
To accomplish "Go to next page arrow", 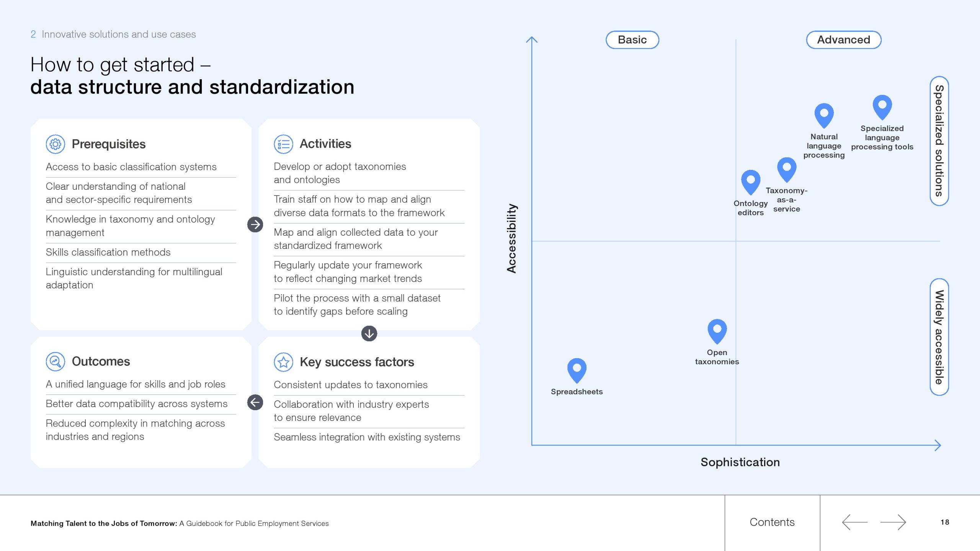I will point(893,522).
